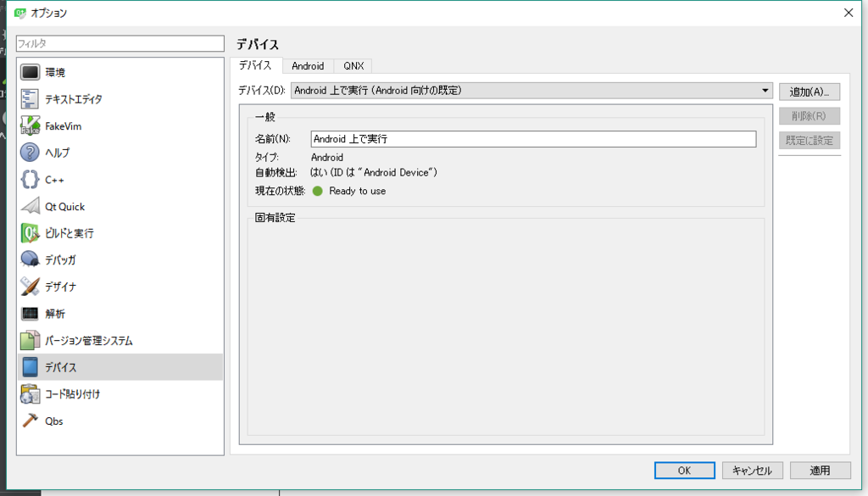Click the キャンセル button

point(753,471)
